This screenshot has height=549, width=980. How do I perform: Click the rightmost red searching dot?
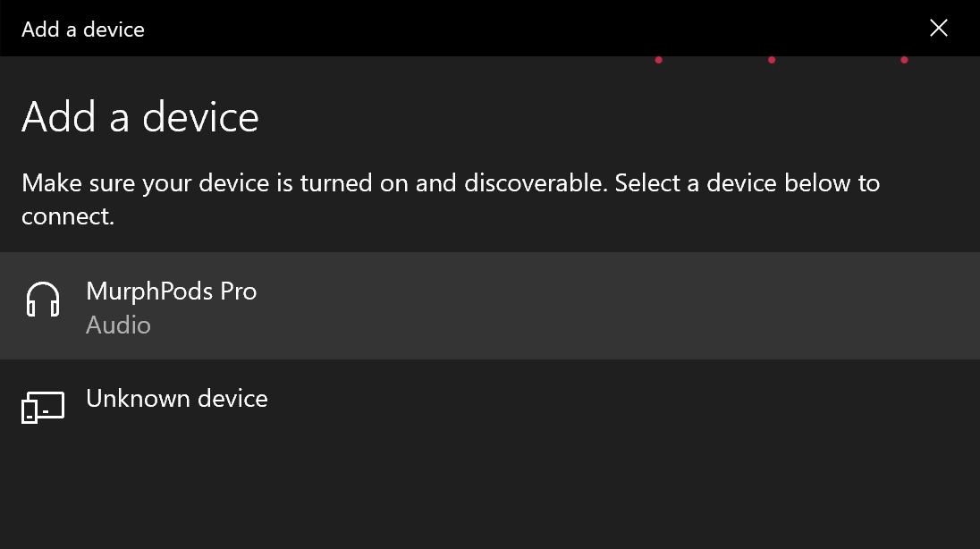(905, 60)
